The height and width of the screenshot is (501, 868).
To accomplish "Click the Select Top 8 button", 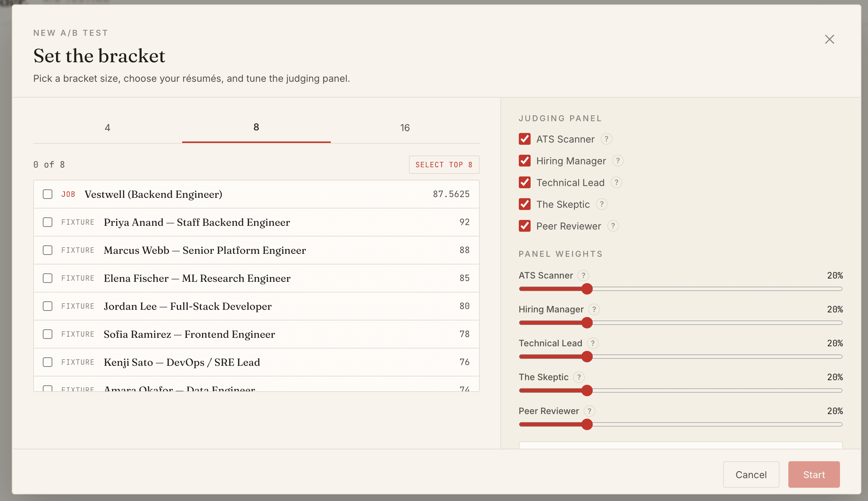I will click(444, 165).
